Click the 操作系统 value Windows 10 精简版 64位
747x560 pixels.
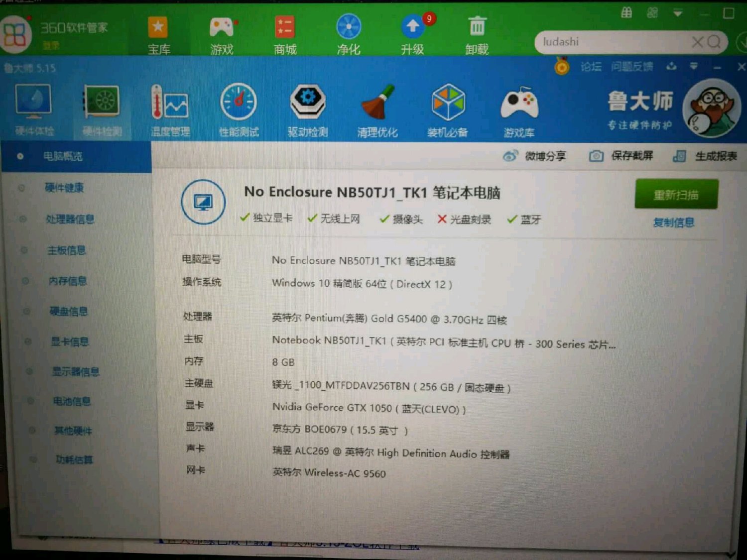point(362,284)
